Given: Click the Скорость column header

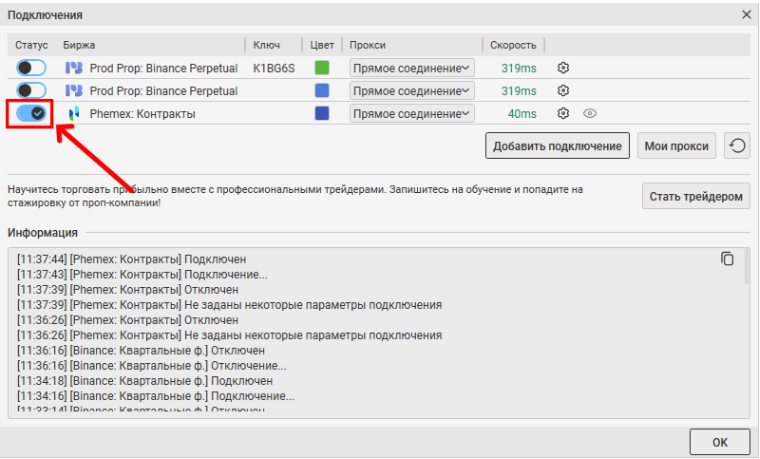Looking at the screenshot, I should pyautogui.click(x=513, y=45).
